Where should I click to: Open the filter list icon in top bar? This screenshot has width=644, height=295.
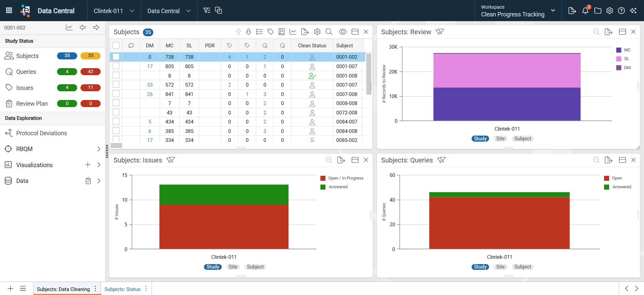click(207, 10)
